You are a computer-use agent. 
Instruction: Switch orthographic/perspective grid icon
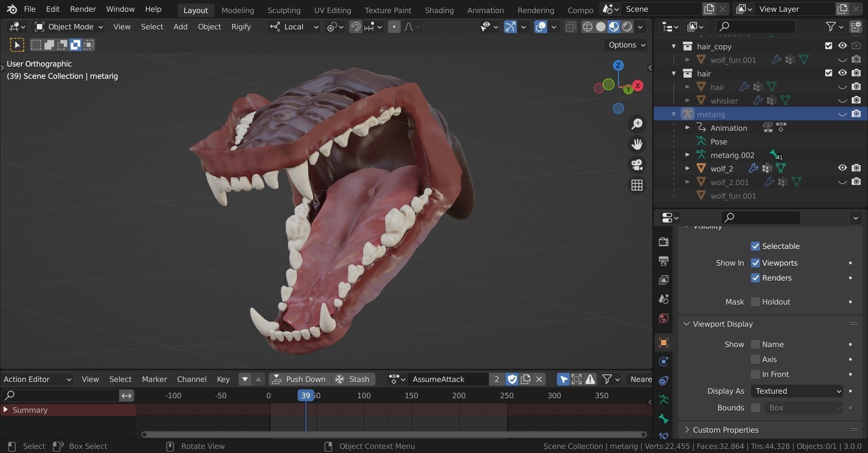tap(637, 185)
